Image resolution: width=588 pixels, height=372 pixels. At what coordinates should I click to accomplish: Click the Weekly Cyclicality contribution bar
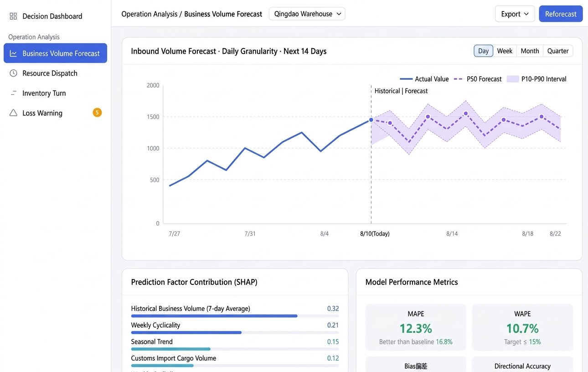coord(235,332)
